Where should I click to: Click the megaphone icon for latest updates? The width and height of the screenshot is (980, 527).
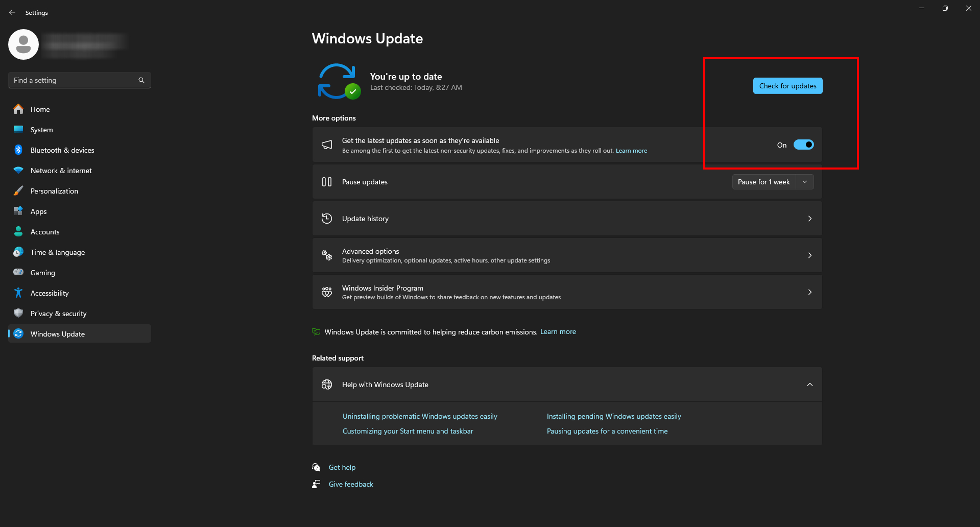pyautogui.click(x=327, y=145)
